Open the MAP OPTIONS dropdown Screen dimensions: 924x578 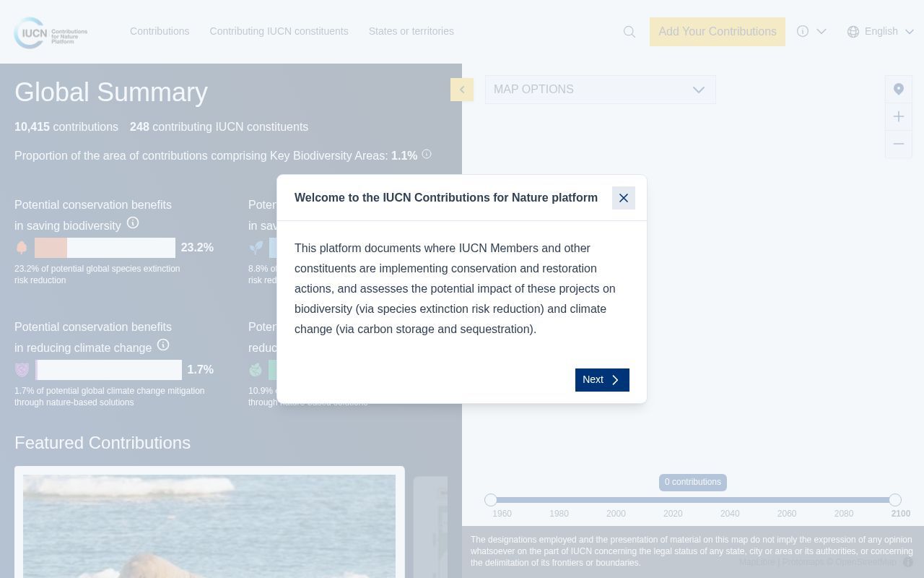click(x=601, y=90)
